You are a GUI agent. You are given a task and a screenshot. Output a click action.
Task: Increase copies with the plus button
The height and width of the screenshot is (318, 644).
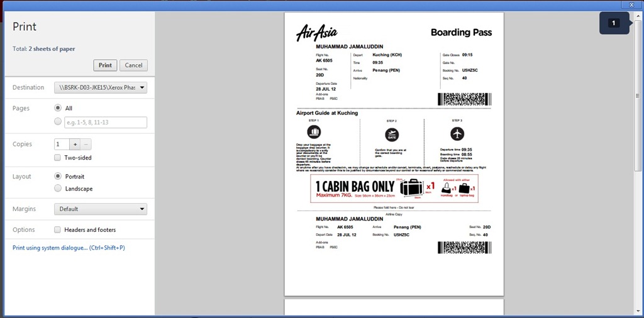75,145
